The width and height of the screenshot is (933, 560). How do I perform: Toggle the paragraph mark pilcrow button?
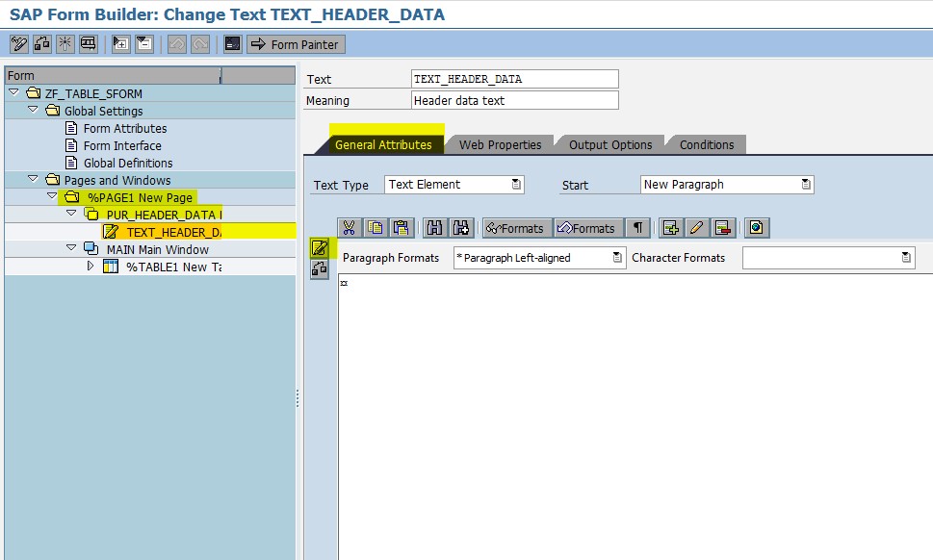637,228
